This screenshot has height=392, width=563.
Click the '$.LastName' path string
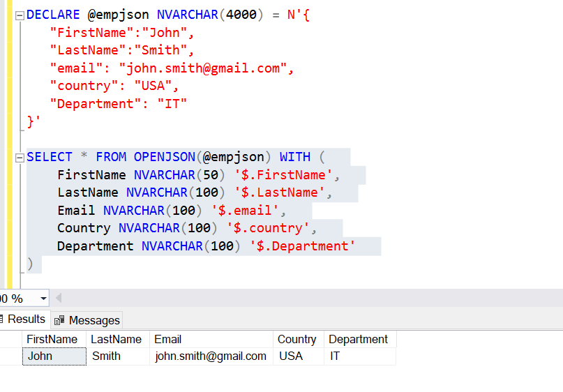click(279, 193)
